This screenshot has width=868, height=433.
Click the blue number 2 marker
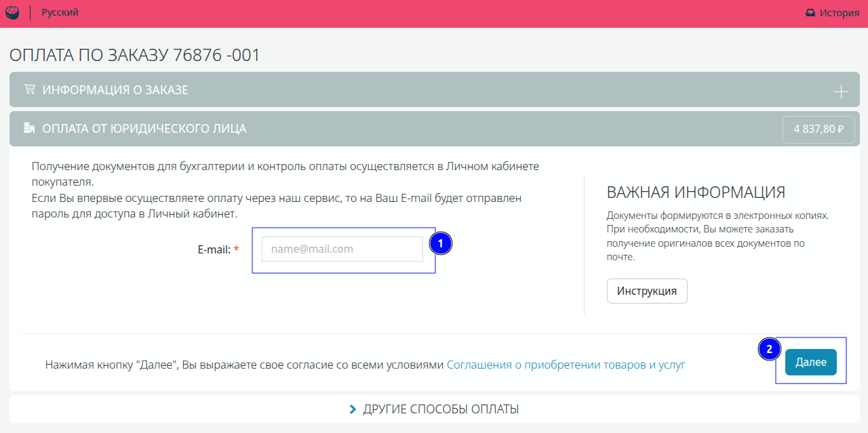pos(768,350)
